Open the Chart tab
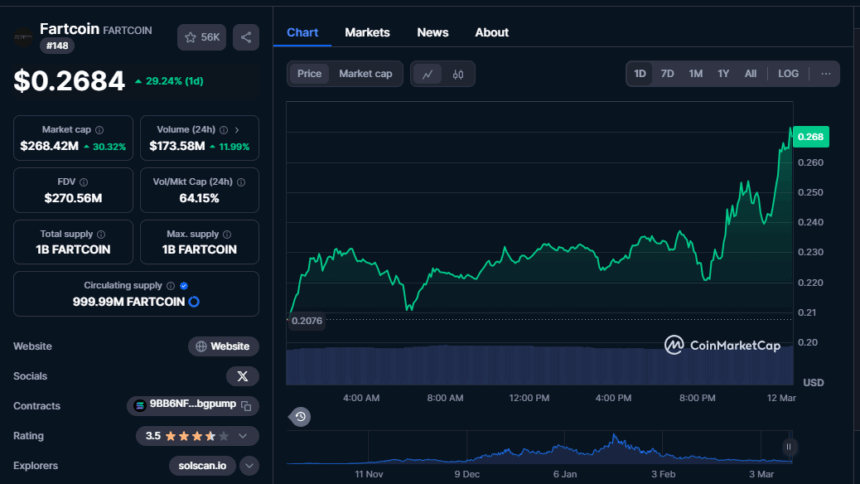Image resolution: width=860 pixels, height=484 pixels. (302, 32)
